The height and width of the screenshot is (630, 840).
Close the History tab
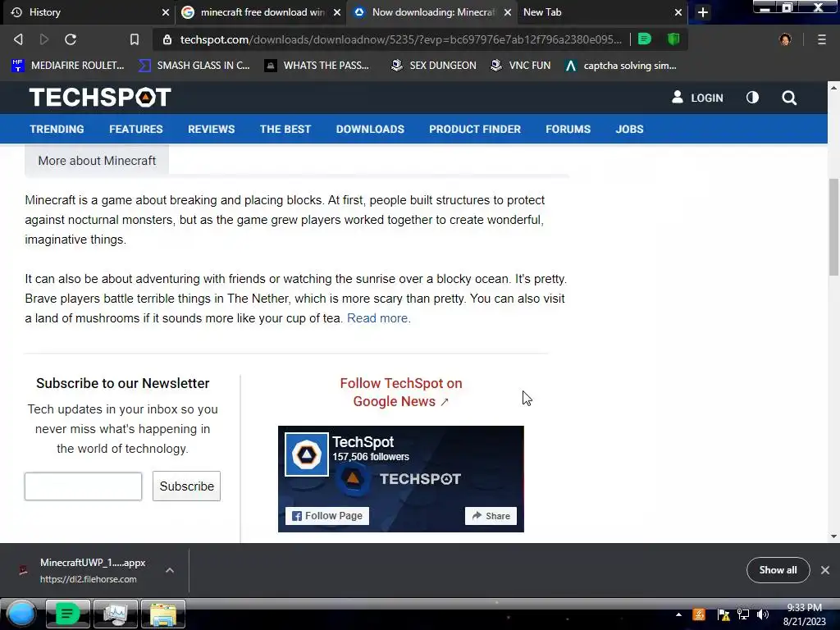click(166, 12)
